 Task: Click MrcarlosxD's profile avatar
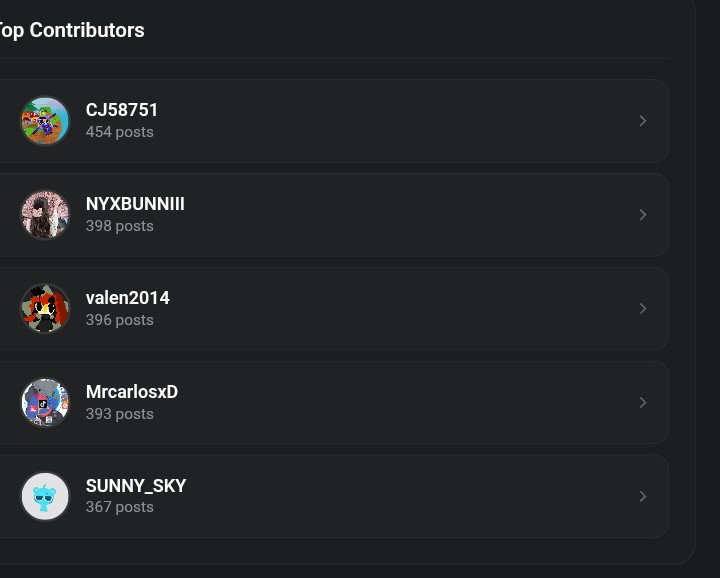[45, 403]
